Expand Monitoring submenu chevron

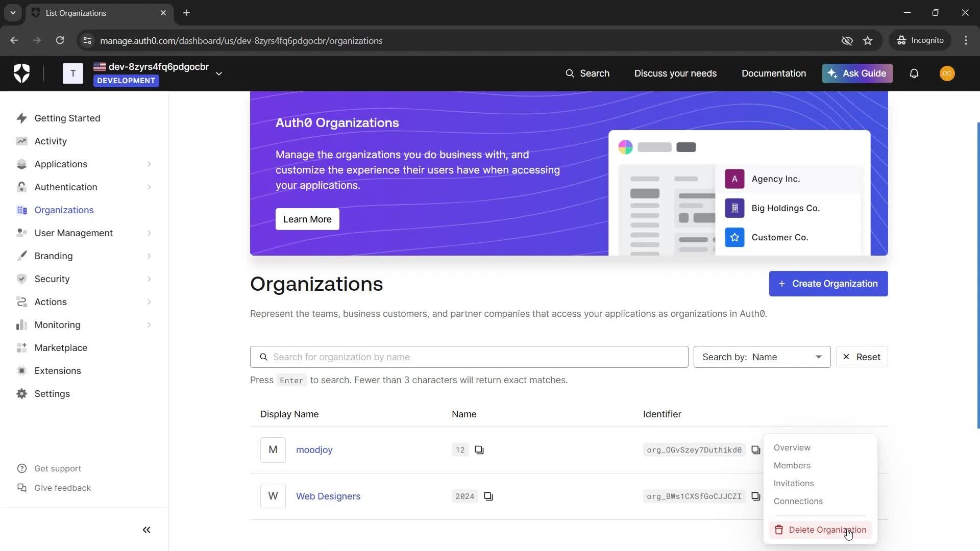(x=149, y=325)
